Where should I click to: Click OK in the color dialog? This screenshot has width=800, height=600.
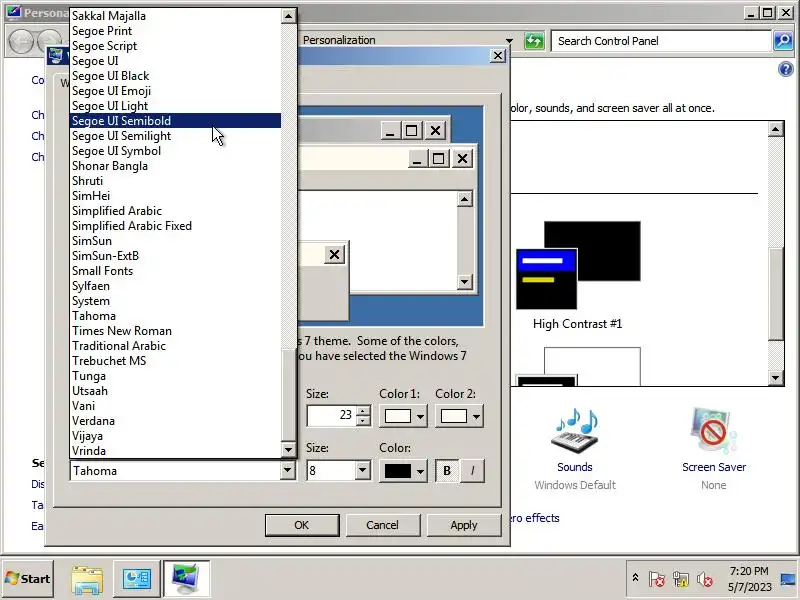[x=302, y=525]
